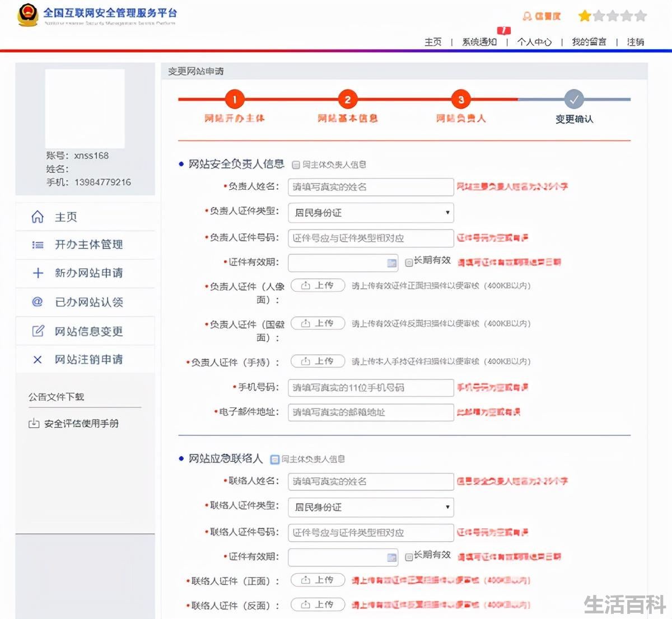Click the @ icon beside 已办网站认领

point(38,302)
